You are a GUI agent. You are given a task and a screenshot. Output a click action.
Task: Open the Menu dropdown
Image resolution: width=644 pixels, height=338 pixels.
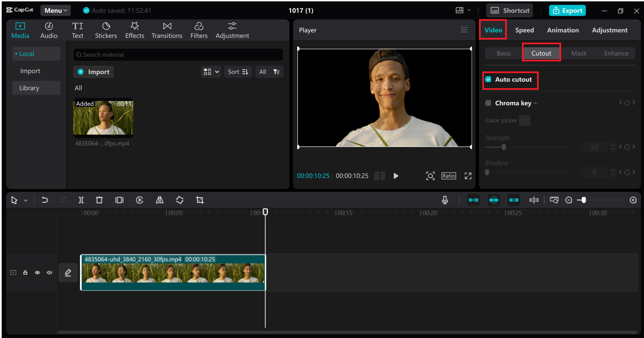pos(56,10)
